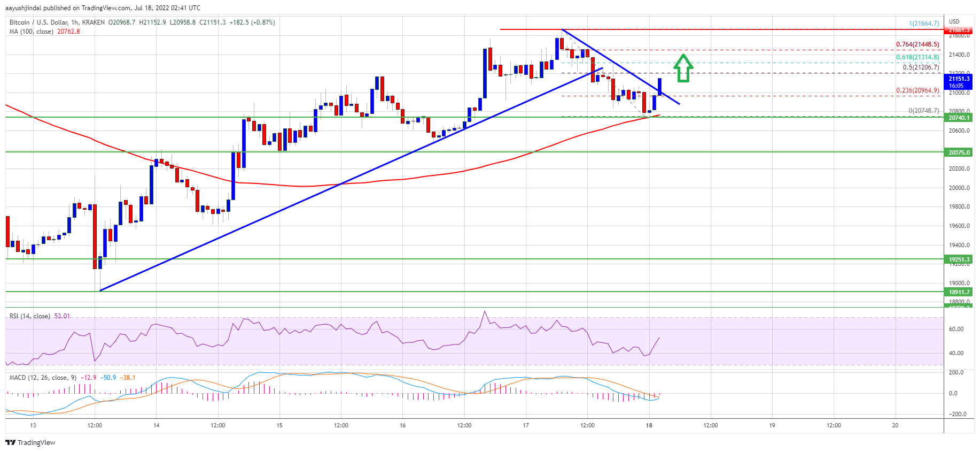The image size is (980, 452).
Task: Select the high value H21152.9
Action: point(152,22)
